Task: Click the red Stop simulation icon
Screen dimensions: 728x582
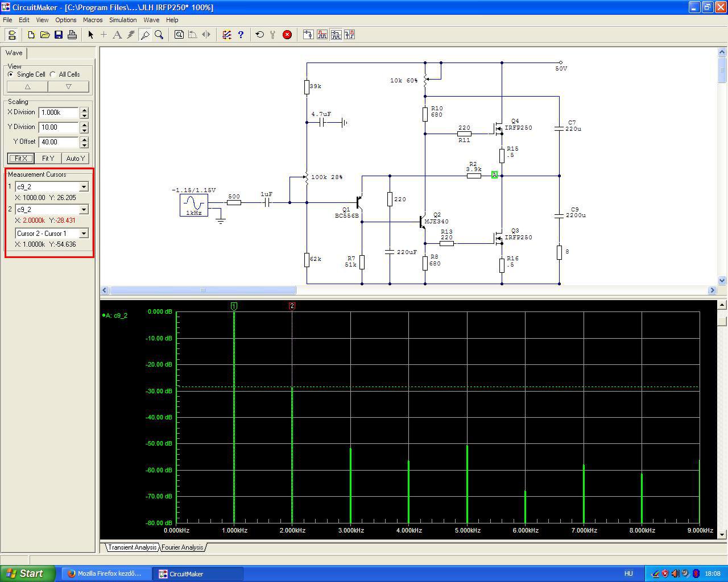Action: coord(287,35)
